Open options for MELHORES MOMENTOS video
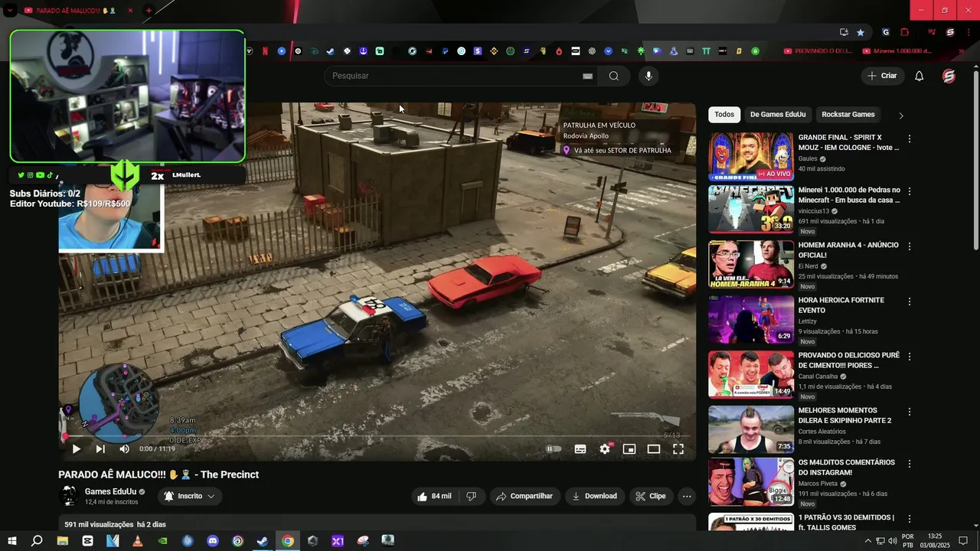Viewport: 980px width, 551px height. 910,412
